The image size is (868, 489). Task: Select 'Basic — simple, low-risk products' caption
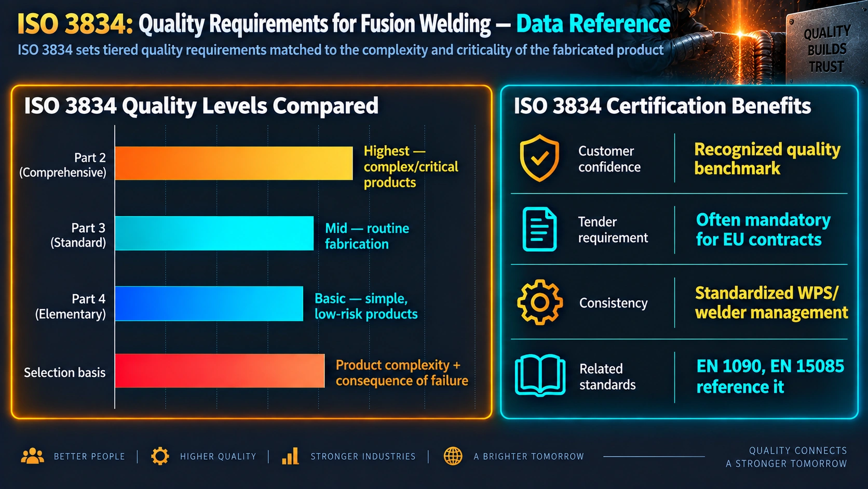pos(366,306)
